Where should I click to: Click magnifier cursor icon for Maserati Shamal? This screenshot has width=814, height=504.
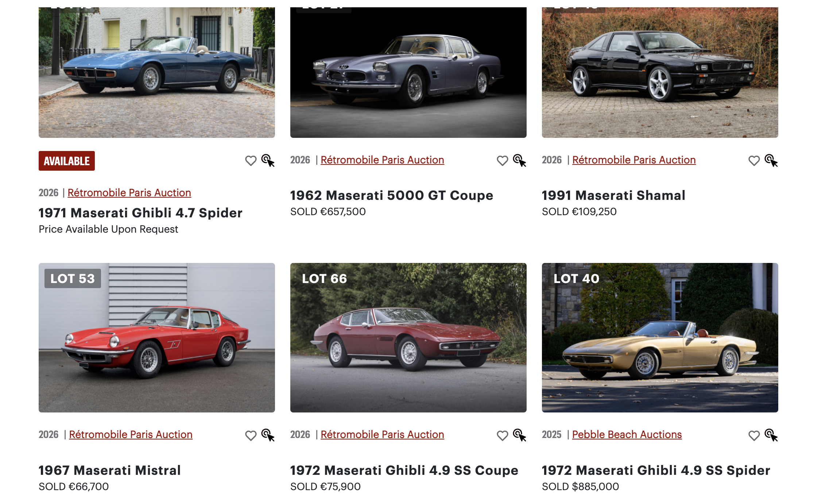coord(771,161)
